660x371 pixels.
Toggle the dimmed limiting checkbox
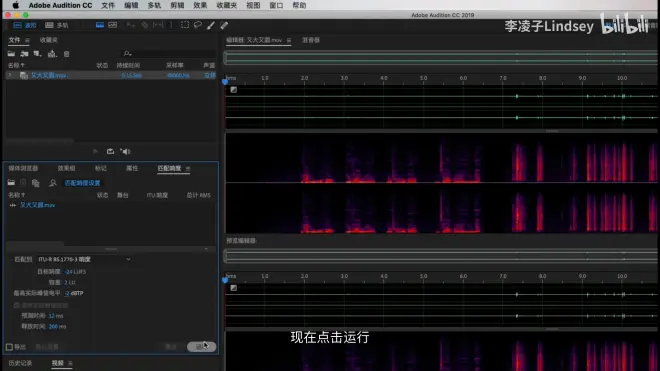coord(17,305)
